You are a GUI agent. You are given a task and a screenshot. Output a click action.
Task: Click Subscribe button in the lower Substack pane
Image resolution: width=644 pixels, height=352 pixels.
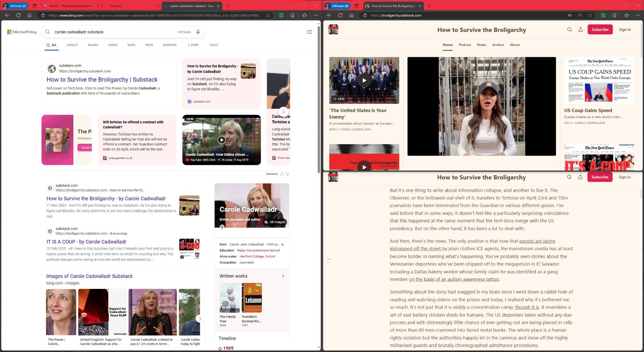coord(600,177)
